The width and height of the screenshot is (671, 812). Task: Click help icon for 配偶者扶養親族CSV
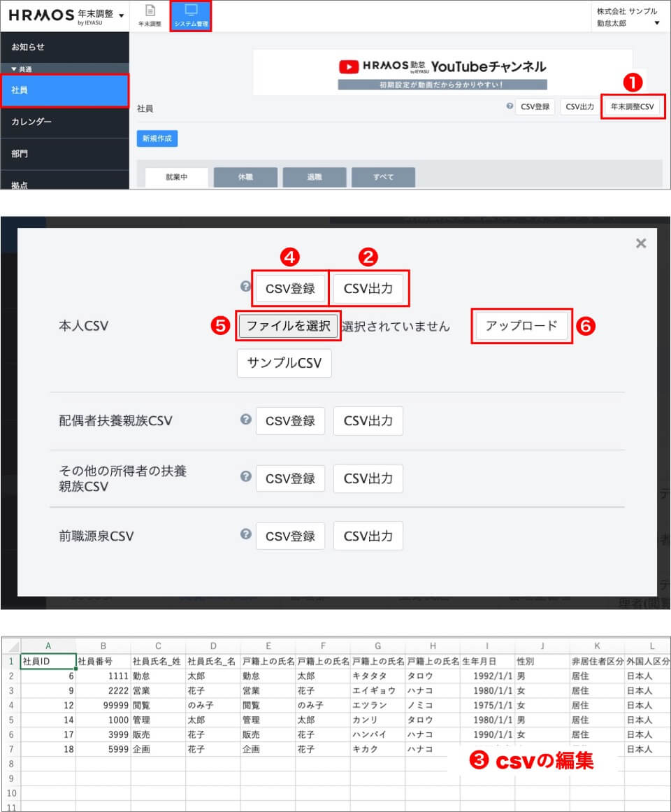click(245, 420)
